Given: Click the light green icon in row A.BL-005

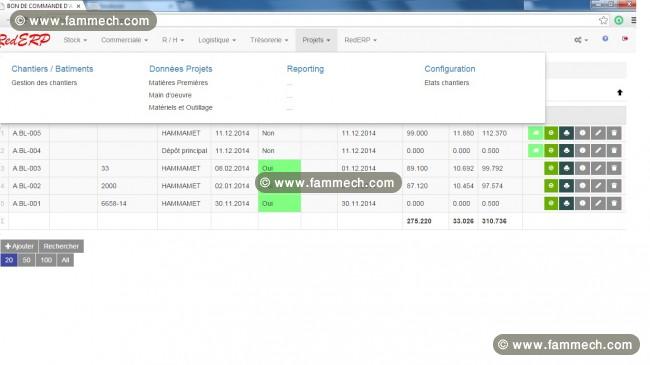Looking at the screenshot, I should click(x=535, y=133).
